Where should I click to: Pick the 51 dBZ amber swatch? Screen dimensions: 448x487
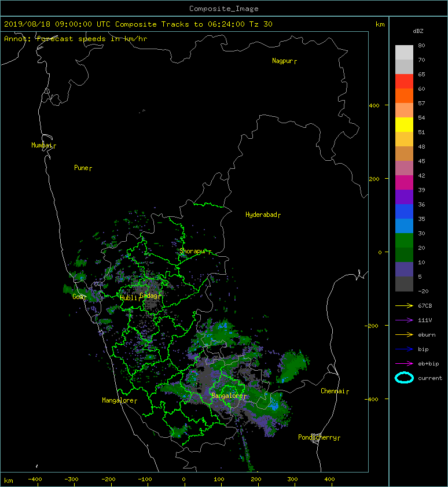pyautogui.click(x=404, y=139)
